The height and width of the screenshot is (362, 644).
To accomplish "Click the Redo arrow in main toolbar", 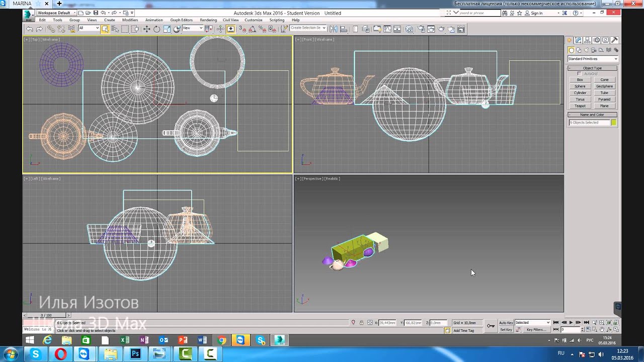I will click(39, 29).
